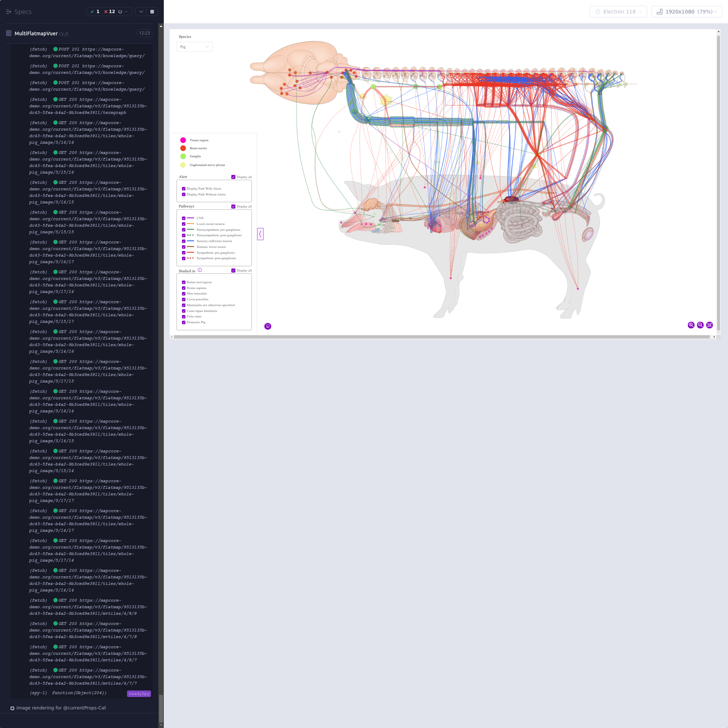Screen dimensions: 728x728
Task: Click the info icon beside Studied in
Action: [200, 270]
